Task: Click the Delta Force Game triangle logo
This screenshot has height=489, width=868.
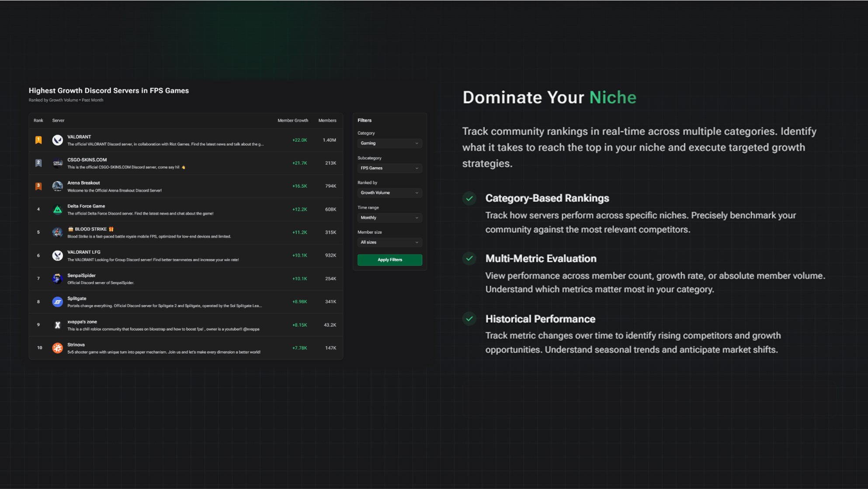Action: (57, 210)
